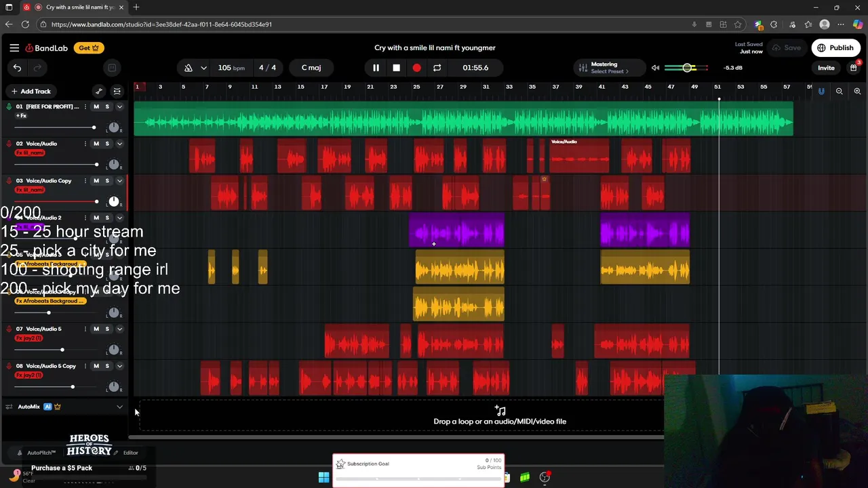Open the AutoPitch tab at bottom

pos(37,453)
